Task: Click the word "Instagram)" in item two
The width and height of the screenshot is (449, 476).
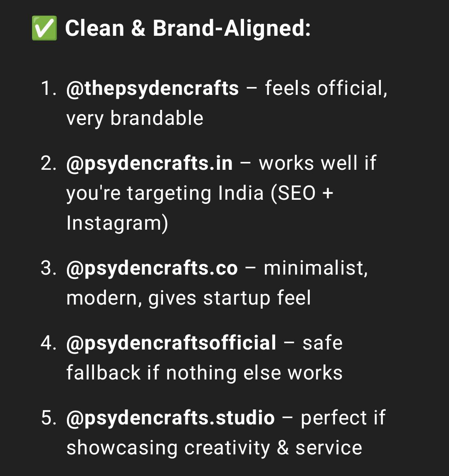Action: point(117,223)
